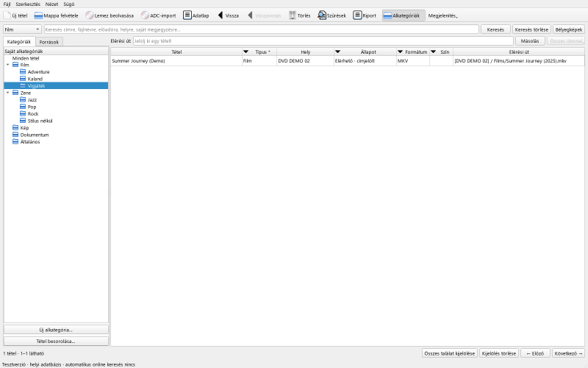Toggle the Alkategóriák panel button
Screen dimensions: 588x368
tap(404, 15)
